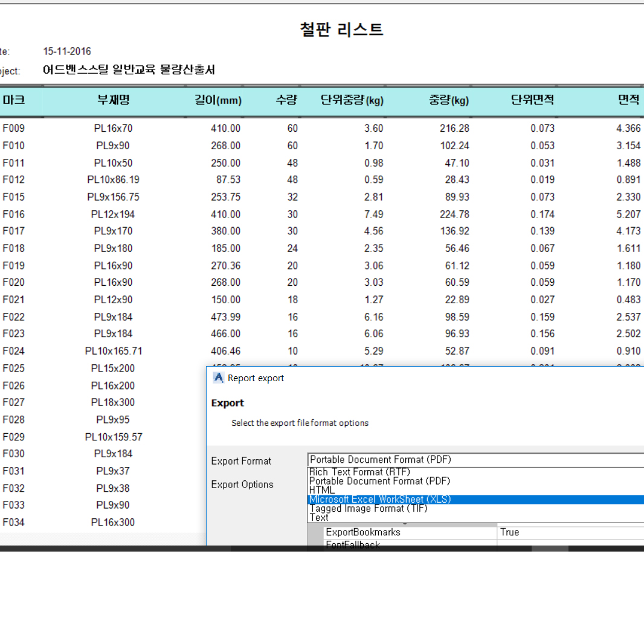Select mark cell F009

(13, 129)
